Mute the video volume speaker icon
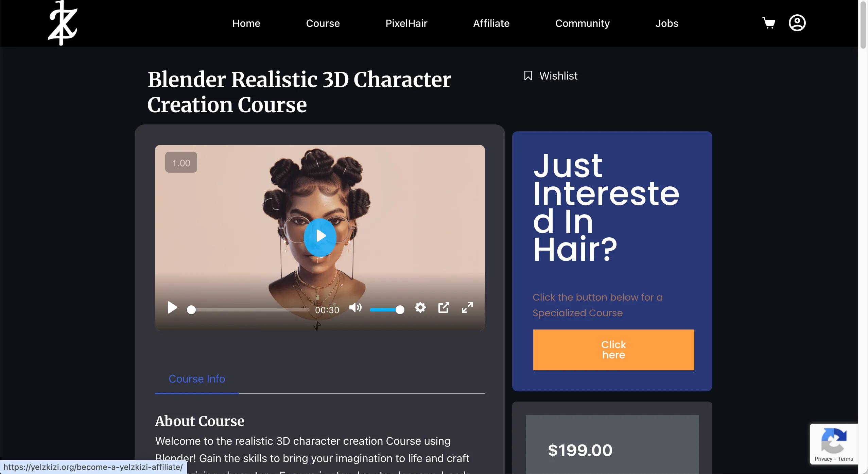 355,308
